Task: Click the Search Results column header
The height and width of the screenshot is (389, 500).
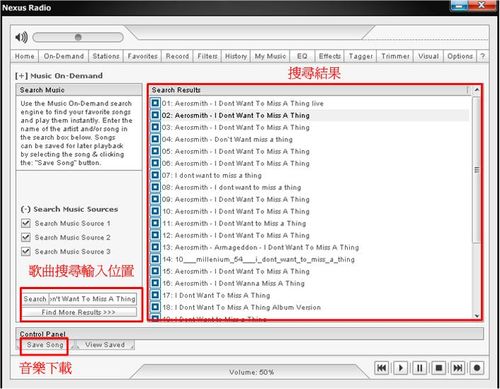Action: click(x=309, y=90)
